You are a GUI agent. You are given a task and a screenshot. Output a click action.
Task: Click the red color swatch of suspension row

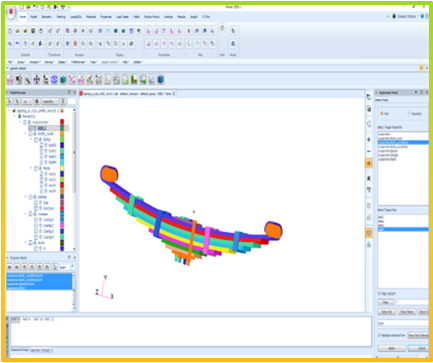pyautogui.click(x=62, y=122)
